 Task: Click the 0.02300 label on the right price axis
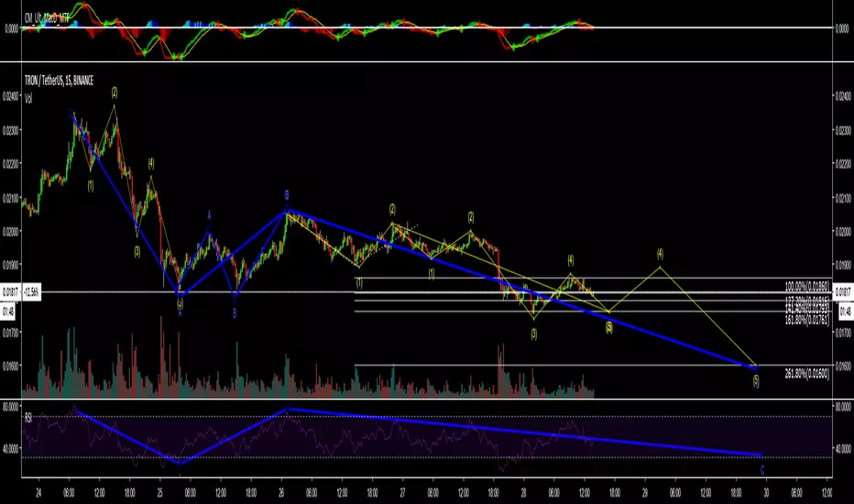click(x=843, y=130)
